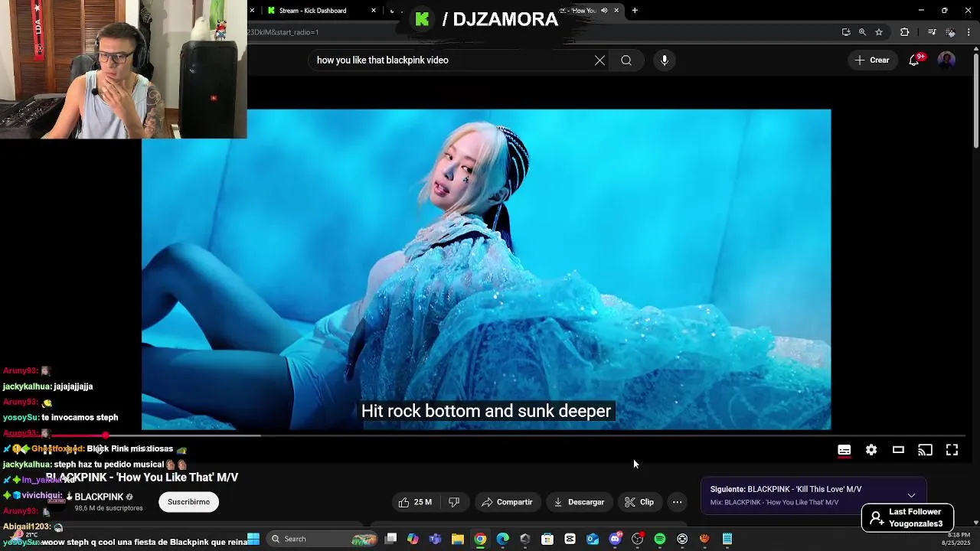Close the 'How You' YouTube tab
The image size is (980, 551).
click(x=616, y=11)
